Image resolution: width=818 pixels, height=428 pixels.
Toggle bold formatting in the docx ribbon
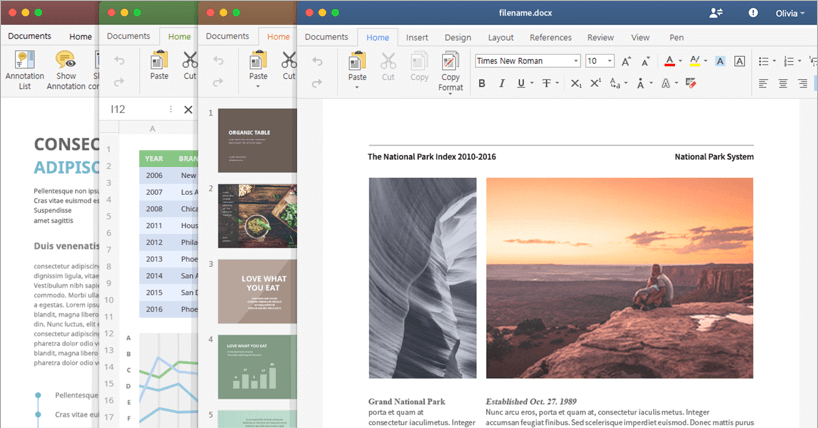coord(481,83)
